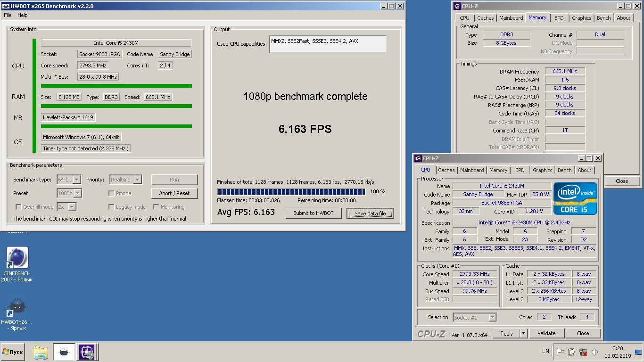
Task: Click the Hewlett-Packard 1619 motherboard field
Action: pos(68,117)
